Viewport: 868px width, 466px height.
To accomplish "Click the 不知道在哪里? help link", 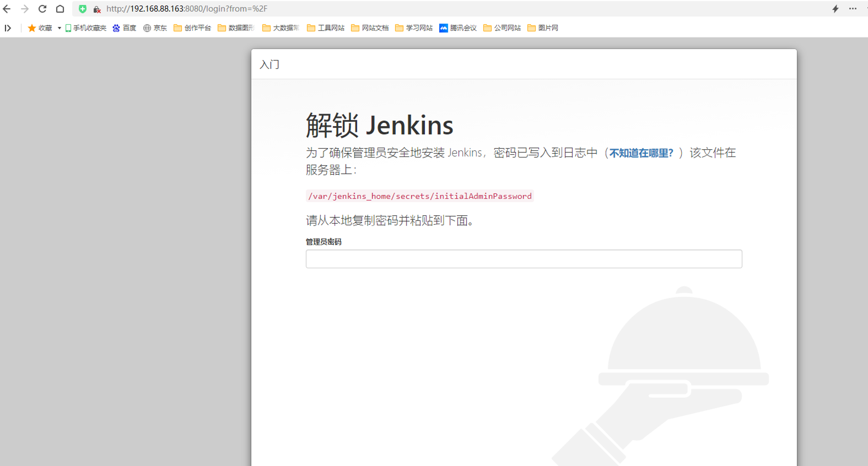I will coord(641,153).
